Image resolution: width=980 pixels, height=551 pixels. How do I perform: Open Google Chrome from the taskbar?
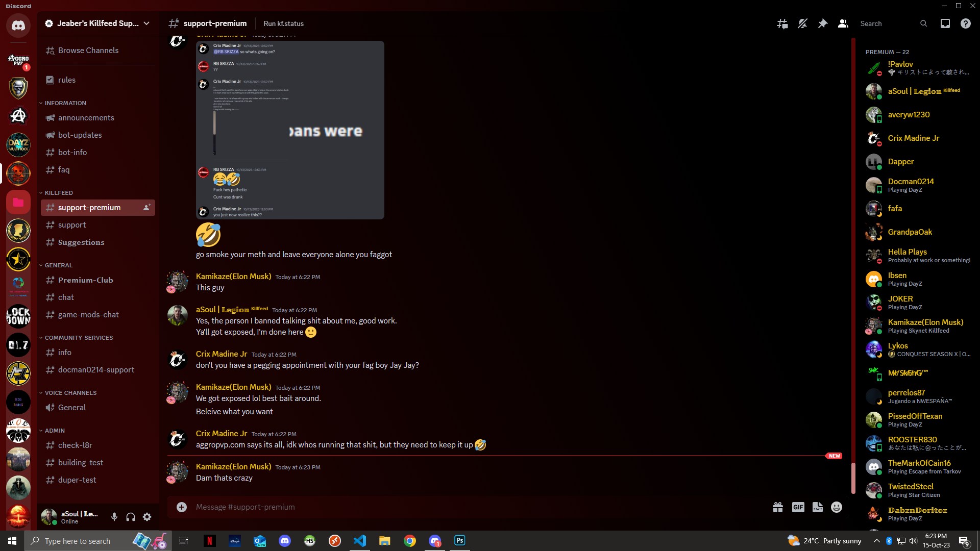410,541
